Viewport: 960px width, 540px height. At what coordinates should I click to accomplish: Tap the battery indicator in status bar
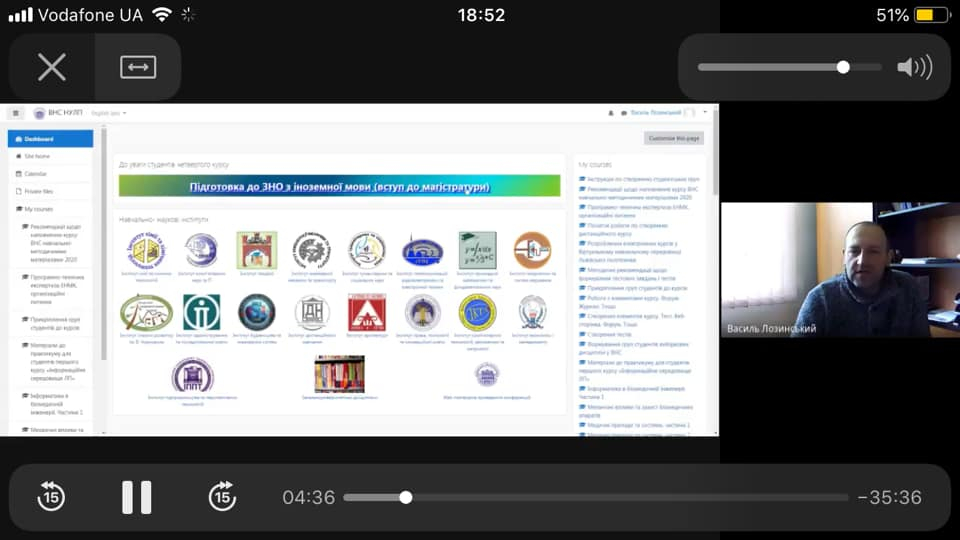tap(932, 15)
